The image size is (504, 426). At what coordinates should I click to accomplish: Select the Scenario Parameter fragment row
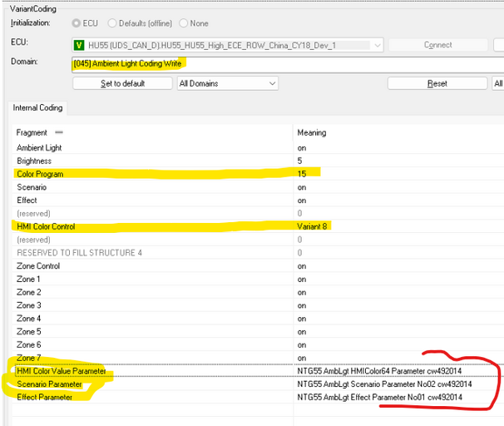(49, 384)
